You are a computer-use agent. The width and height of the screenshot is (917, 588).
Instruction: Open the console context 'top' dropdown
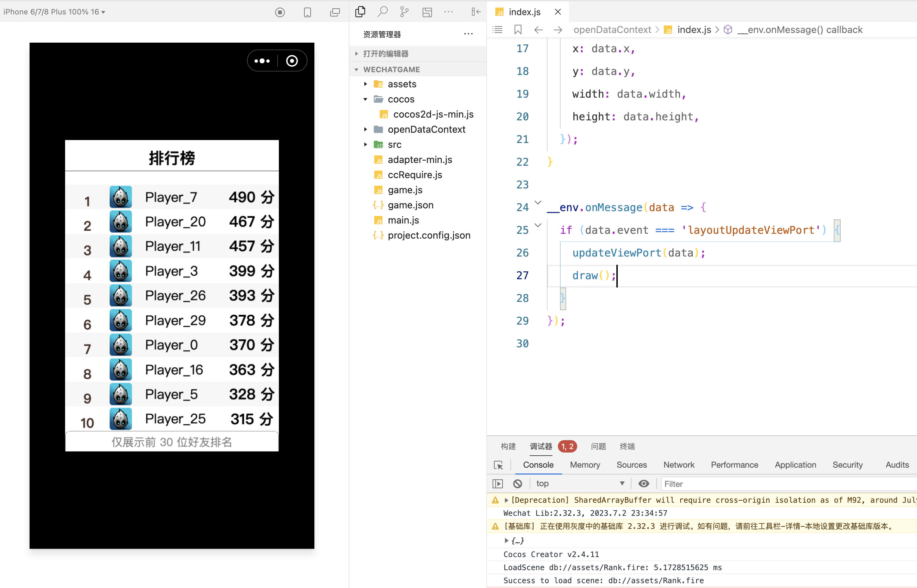pos(581,484)
